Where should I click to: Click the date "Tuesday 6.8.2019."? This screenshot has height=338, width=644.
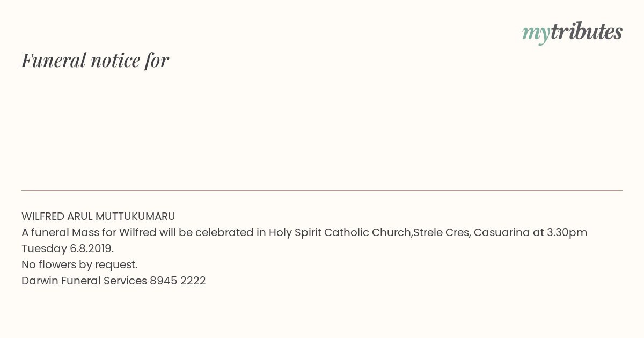[68, 248]
